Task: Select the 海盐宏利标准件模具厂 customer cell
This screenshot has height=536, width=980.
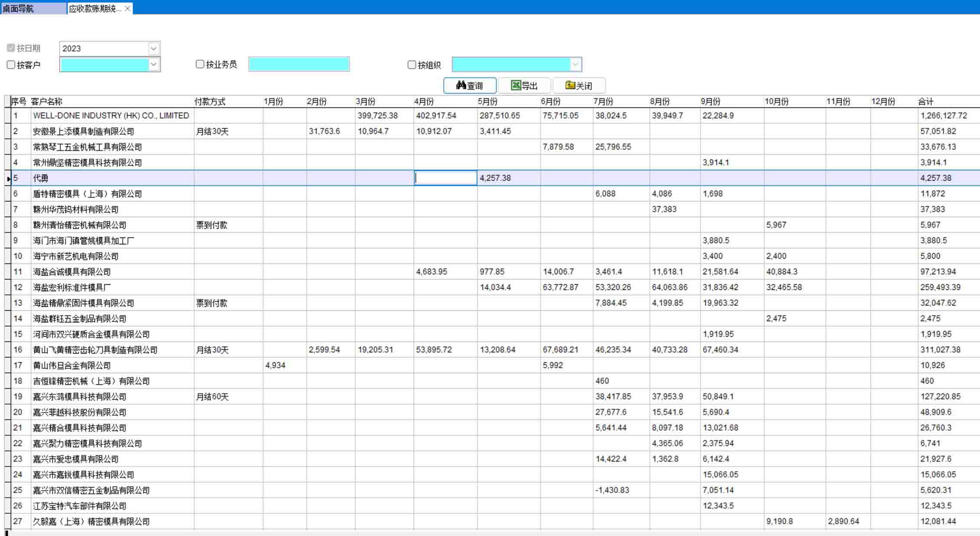Action: tap(72, 287)
